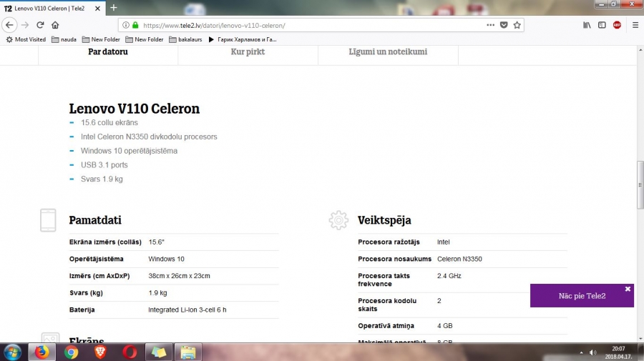Open the Adblock Plus extension icon
Screen dimensions: 644x361
pos(617,25)
